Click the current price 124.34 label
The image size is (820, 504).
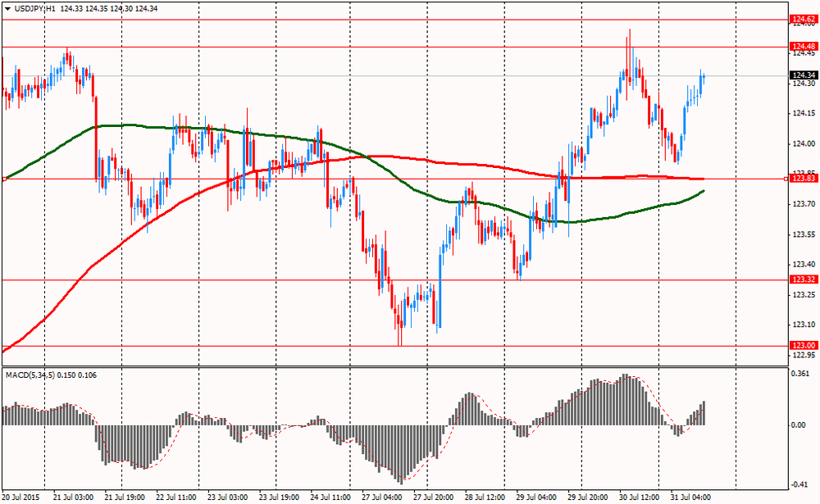[804, 75]
